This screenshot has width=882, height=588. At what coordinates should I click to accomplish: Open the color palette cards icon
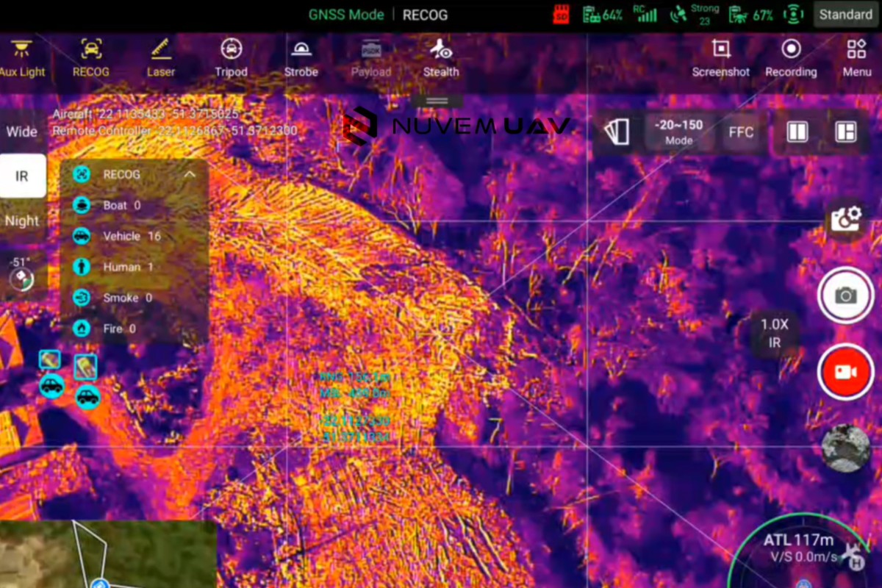click(617, 132)
